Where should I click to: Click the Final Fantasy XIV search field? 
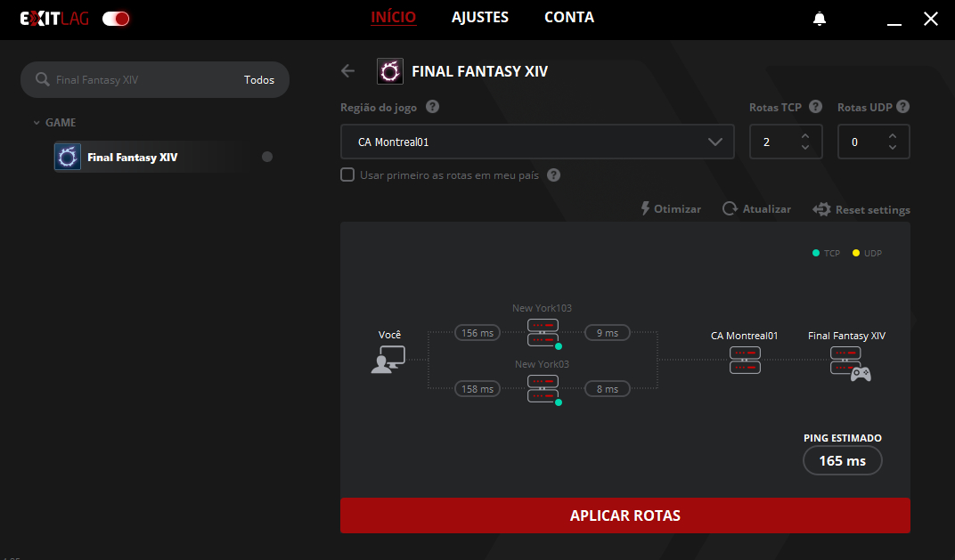[x=143, y=79]
